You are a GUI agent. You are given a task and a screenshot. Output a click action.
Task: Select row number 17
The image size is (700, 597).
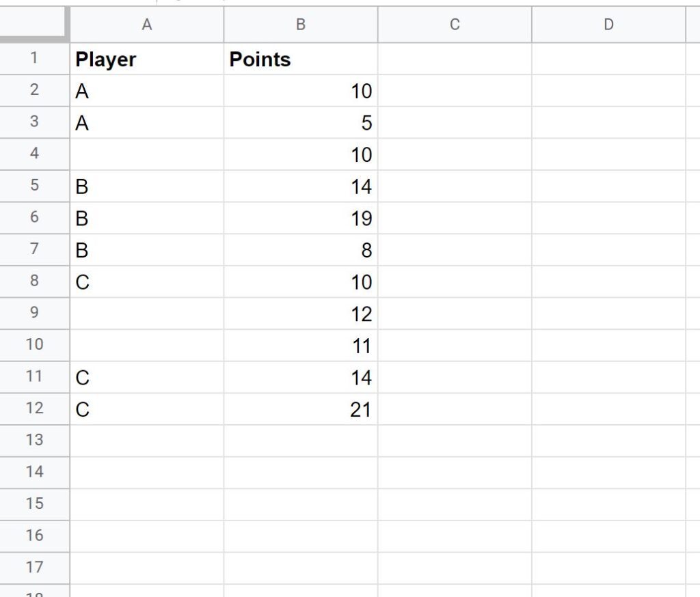[x=34, y=568]
